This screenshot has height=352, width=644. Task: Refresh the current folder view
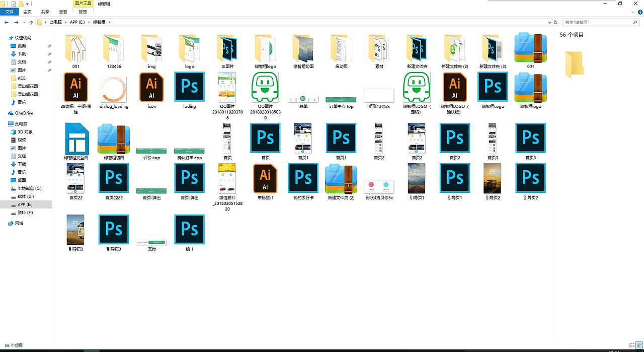pyautogui.click(x=556, y=22)
